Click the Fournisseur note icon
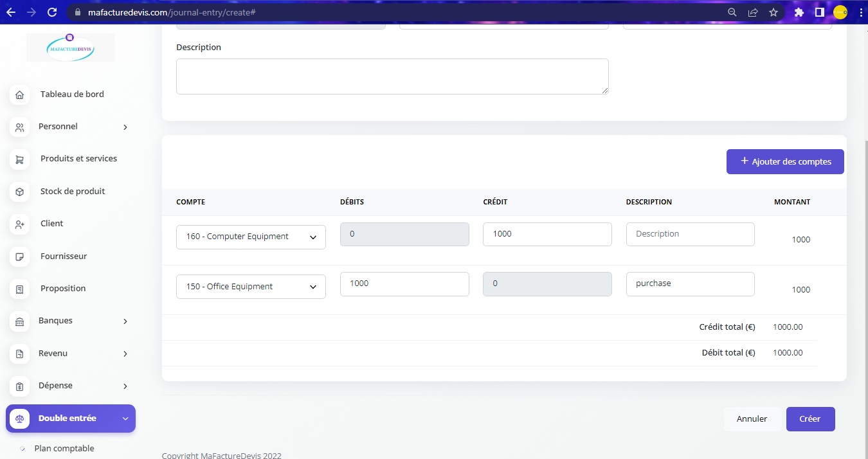 [19, 256]
